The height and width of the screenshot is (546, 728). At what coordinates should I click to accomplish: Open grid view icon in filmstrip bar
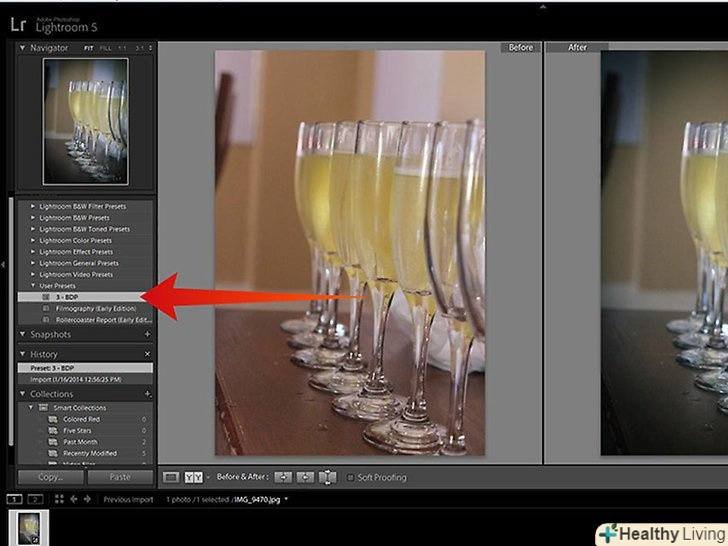tap(58, 499)
